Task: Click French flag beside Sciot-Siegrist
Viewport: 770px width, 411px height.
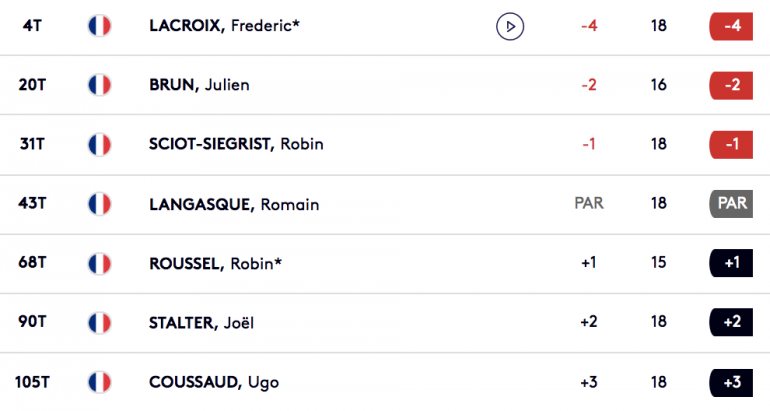Action: click(x=99, y=144)
